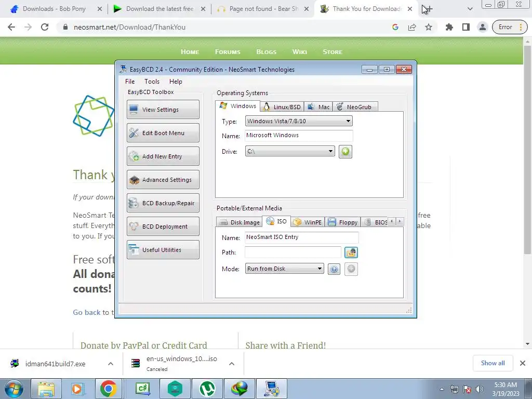
Task: Open Chrome extensions puzzle icon
Action: tap(449, 27)
